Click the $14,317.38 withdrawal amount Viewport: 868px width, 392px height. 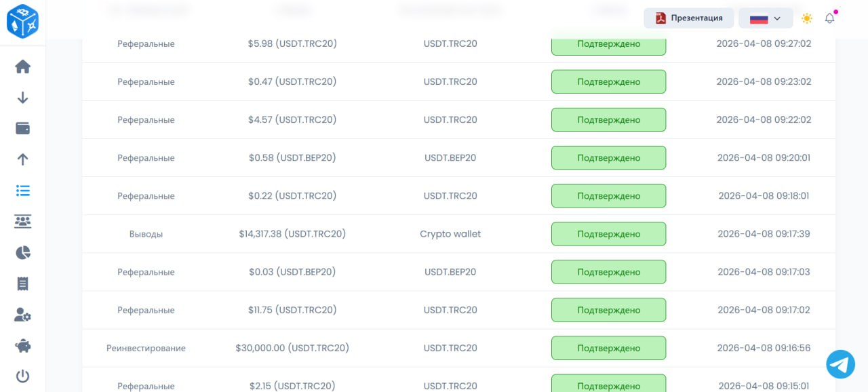pos(292,234)
